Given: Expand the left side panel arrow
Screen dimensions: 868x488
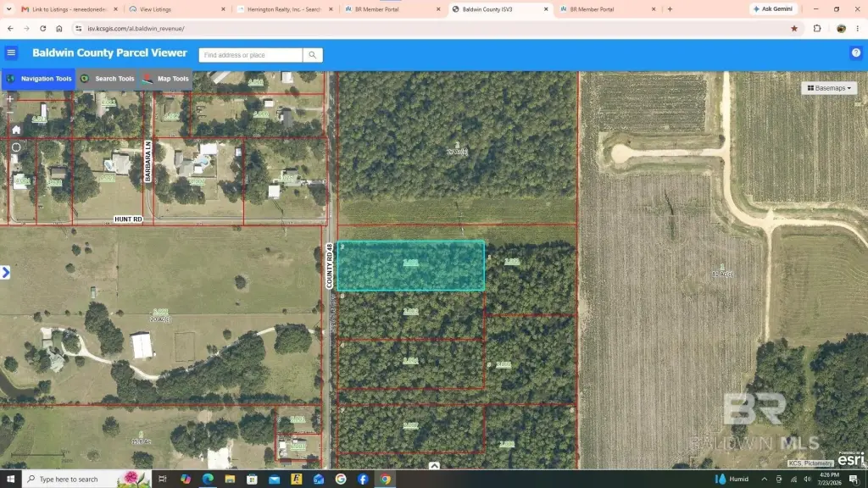Looking at the screenshot, I should tap(6, 272).
